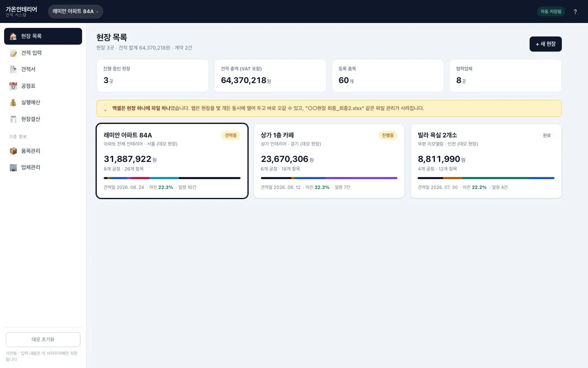
Task: Open the 품목관리 menu item
Action: click(43, 151)
